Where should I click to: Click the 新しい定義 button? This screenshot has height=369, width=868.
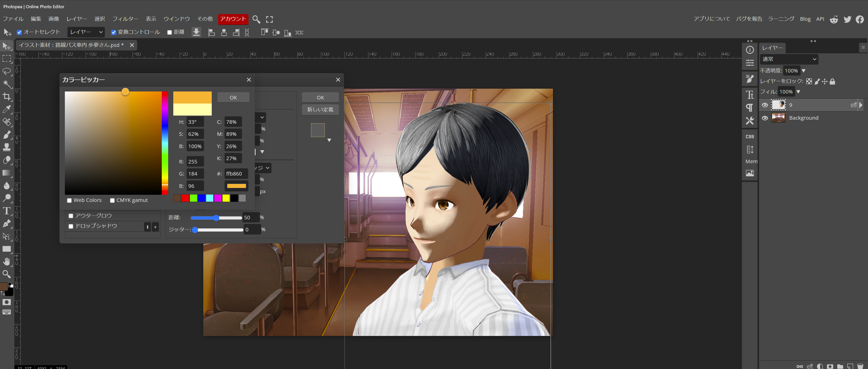point(320,110)
